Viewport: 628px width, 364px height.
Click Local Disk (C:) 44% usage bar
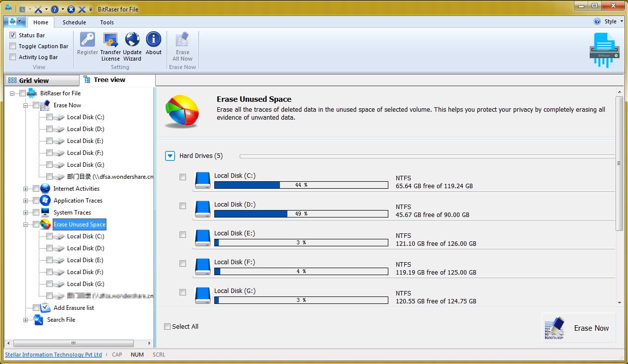coord(301,185)
